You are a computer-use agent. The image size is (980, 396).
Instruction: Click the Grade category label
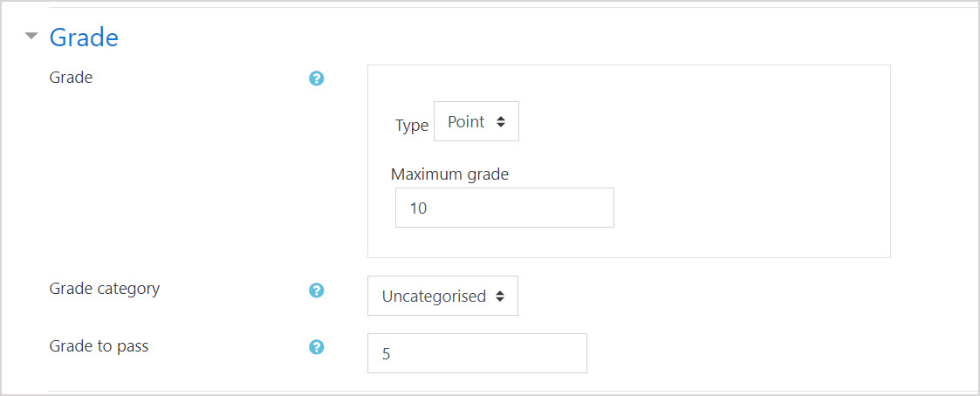pyautogui.click(x=105, y=288)
